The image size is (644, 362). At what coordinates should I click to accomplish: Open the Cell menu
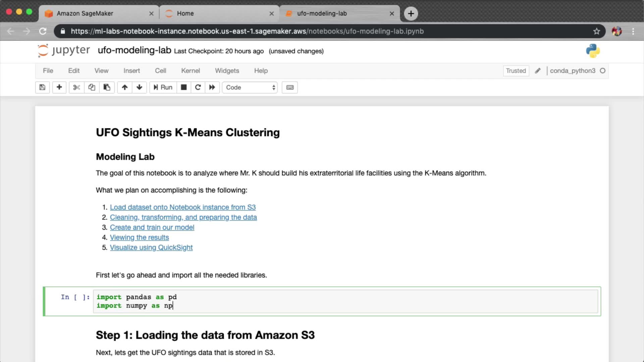(160, 71)
